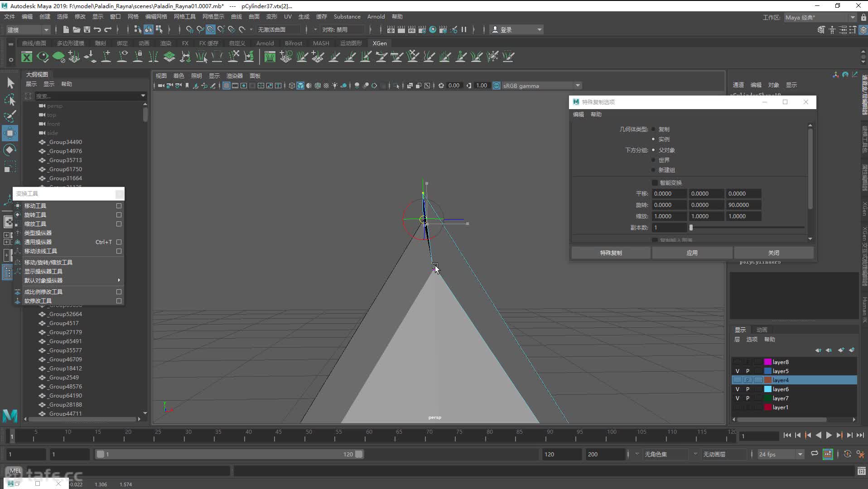
Task: Open the 建模 menu set dropdown
Action: pos(28,29)
